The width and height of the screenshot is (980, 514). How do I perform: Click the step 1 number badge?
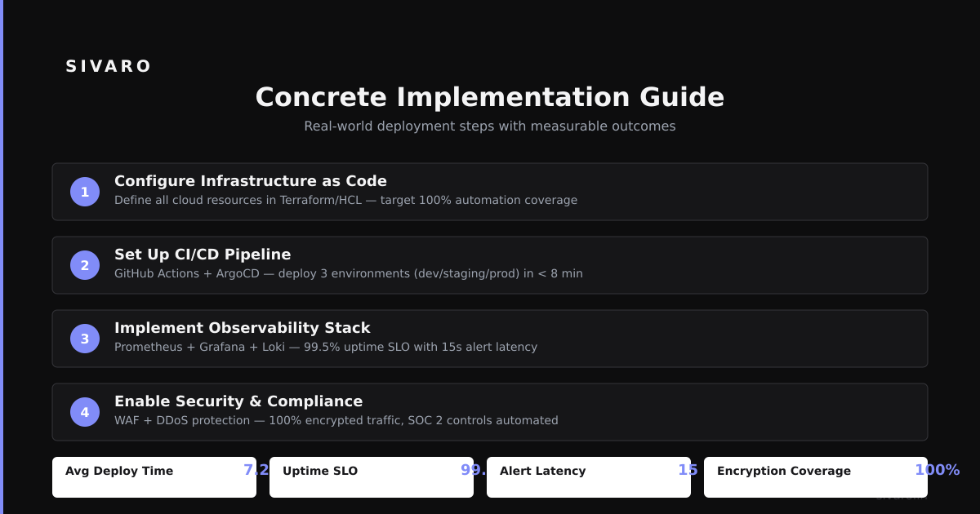85,192
